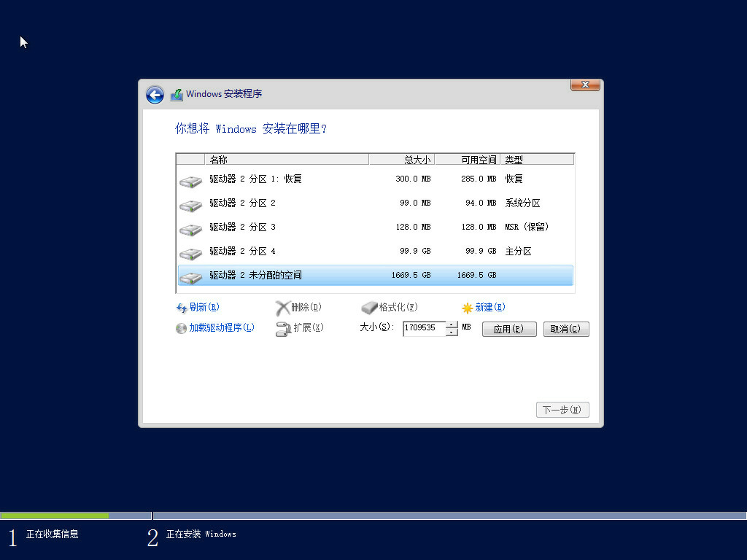Click the load driver disc icon
The image size is (747, 560).
[181, 329]
